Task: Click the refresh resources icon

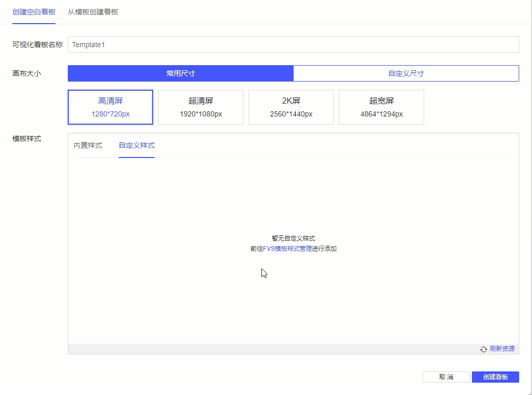Action: click(483, 349)
